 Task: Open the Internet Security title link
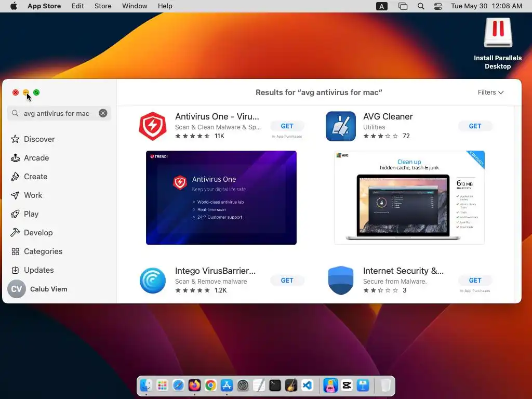tap(403, 271)
